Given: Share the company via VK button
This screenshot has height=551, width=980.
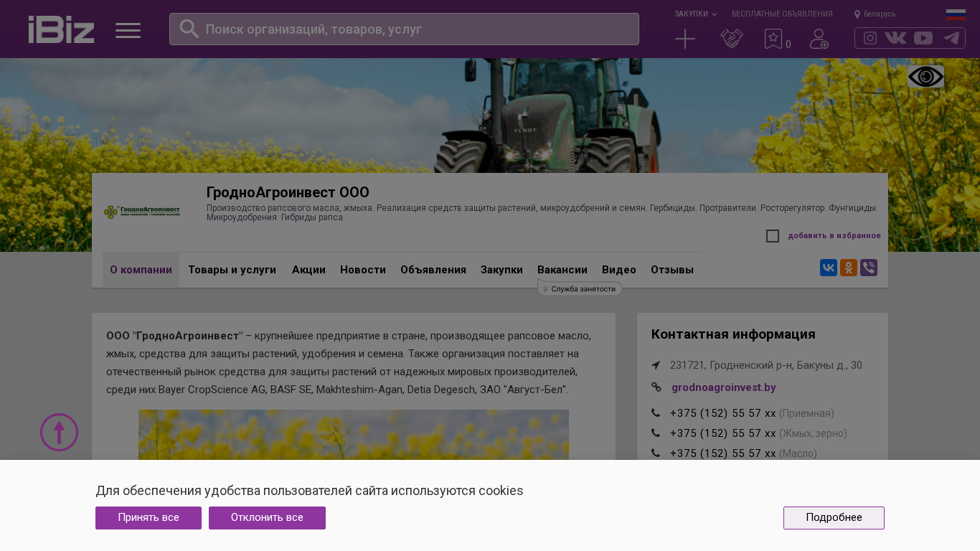Looking at the screenshot, I should tap(829, 268).
